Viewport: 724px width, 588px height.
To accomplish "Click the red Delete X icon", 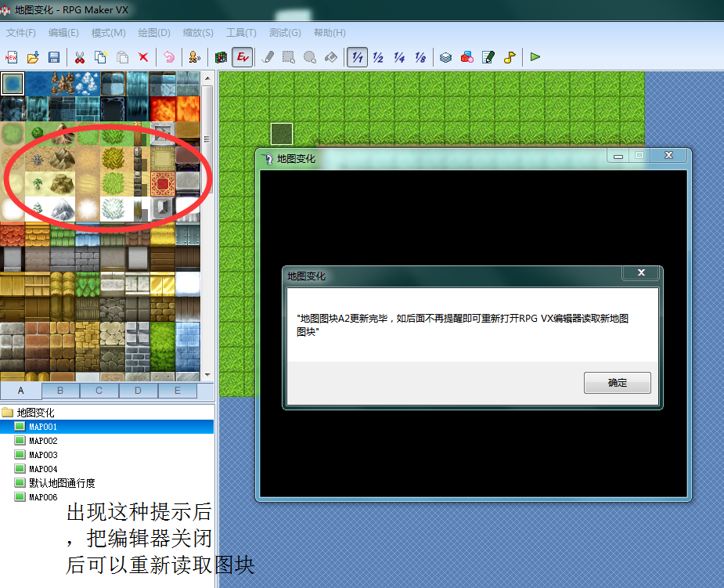I will tap(143, 57).
